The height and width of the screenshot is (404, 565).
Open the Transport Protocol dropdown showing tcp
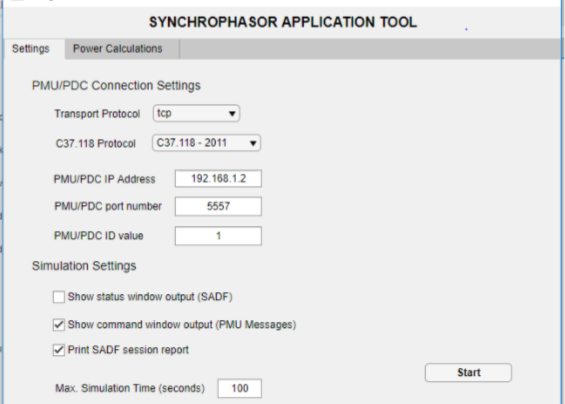196,114
